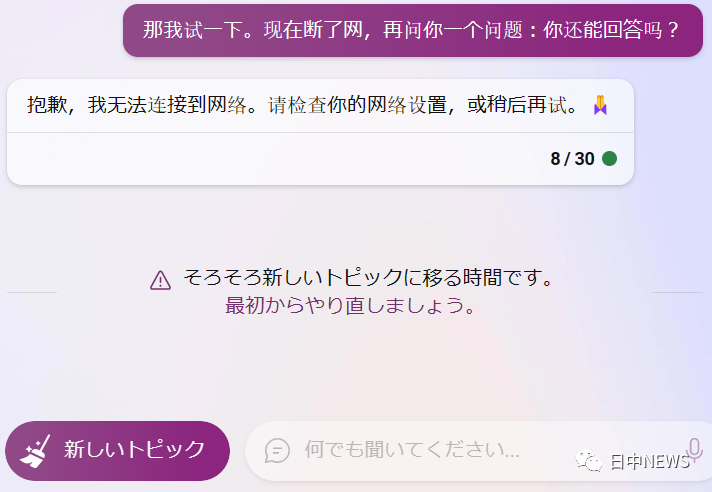This screenshot has height=492, width=712.
Task: Click the 请检查你的网络设置 phrase in the reply
Action: click(x=357, y=105)
